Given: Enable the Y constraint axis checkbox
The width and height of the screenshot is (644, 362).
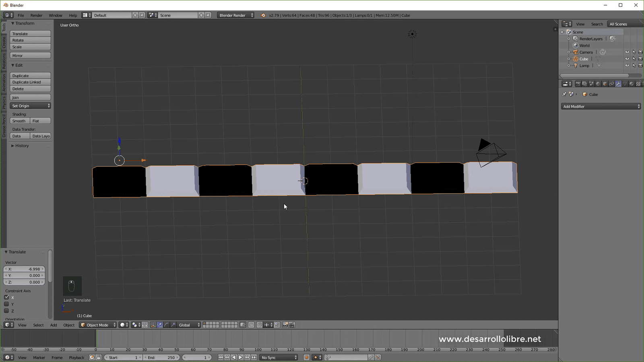Looking at the screenshot, I should 6,304.
